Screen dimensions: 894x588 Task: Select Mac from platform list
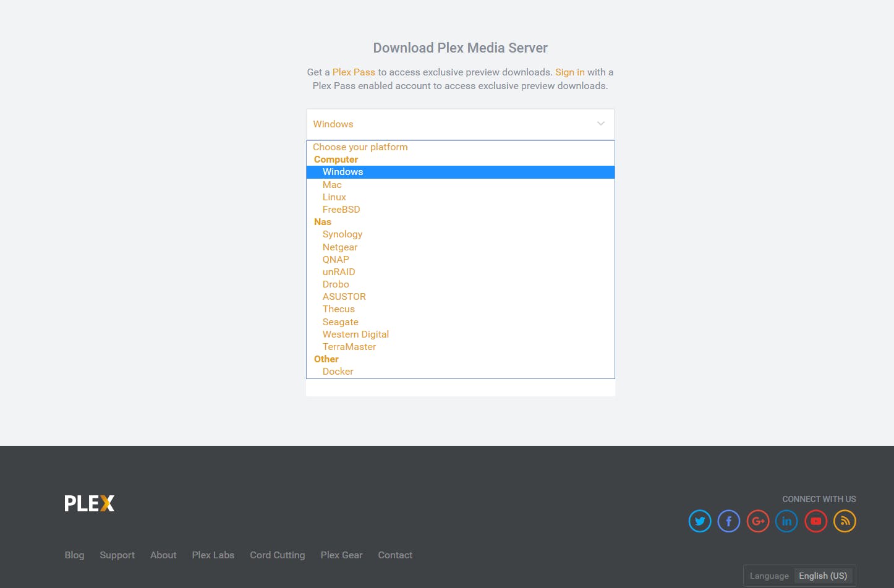(461, 185)
